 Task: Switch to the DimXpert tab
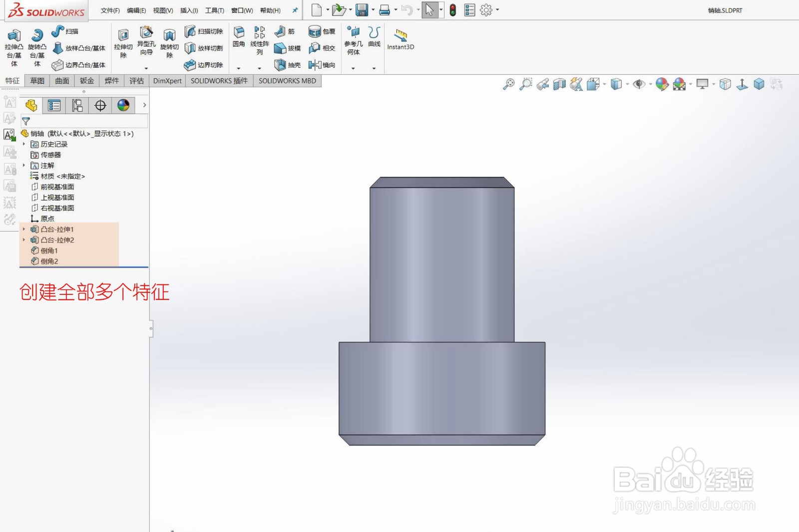[x=167, y=81]
